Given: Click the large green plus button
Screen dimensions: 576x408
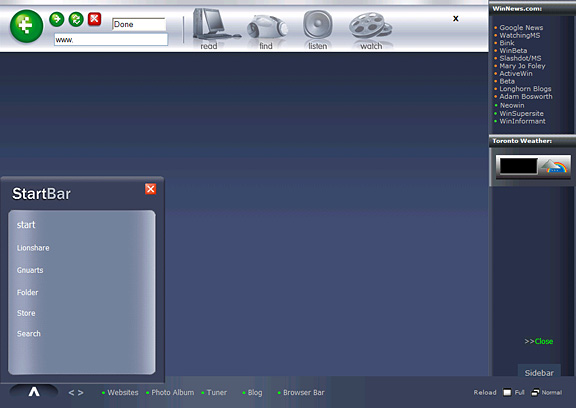Looking at the screenshot, I should [26, 26].
